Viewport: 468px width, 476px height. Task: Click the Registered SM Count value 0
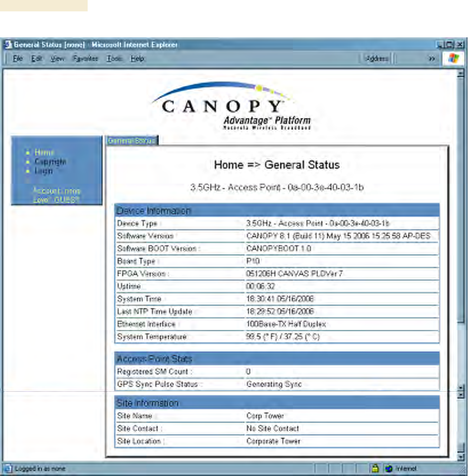click(248, 371)
